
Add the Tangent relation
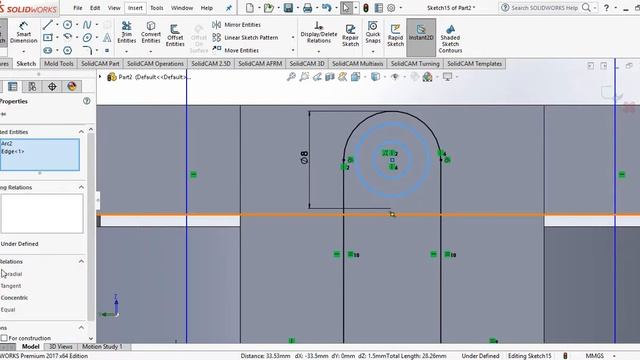[11, 286]
